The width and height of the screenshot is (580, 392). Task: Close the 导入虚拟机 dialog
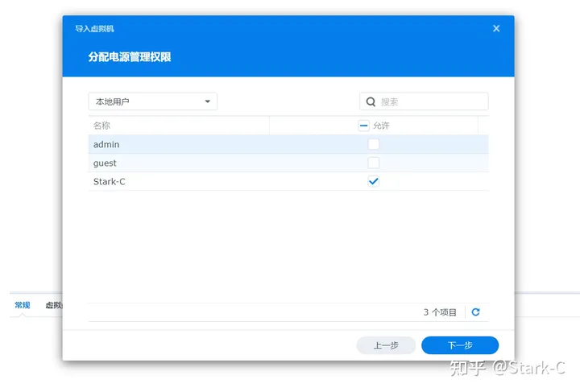click(496, 28)
